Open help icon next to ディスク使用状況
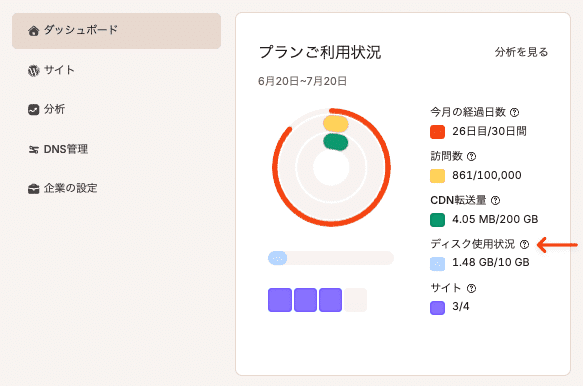 pos(524,244)
